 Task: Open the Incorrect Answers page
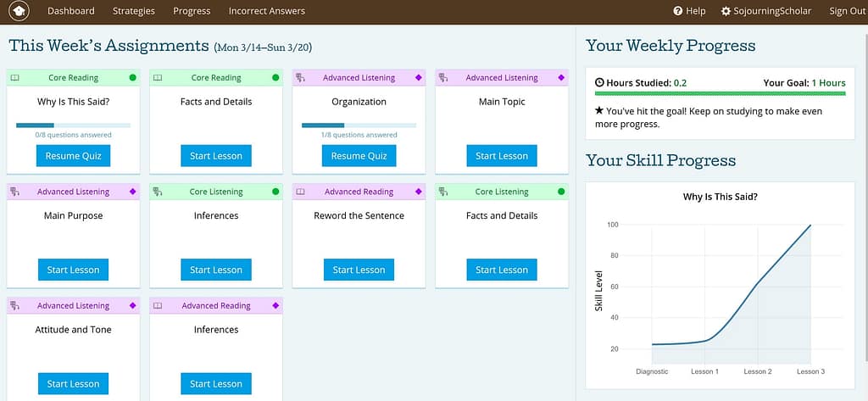(x=266, y=11)
